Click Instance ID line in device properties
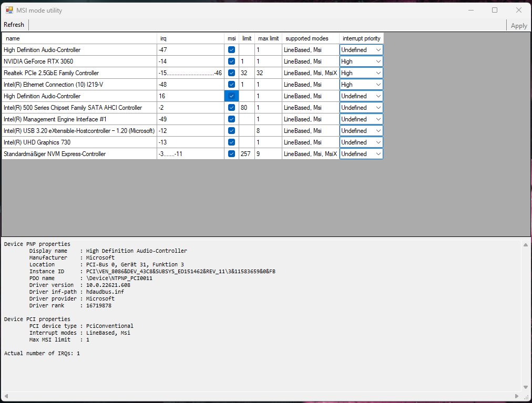532x403 pixels. (152, 271)
